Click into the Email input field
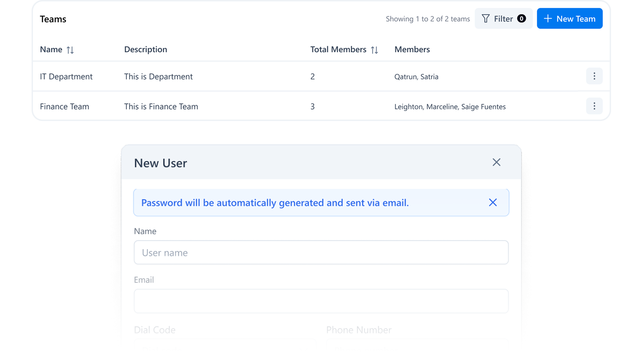 tap(321, 301)
